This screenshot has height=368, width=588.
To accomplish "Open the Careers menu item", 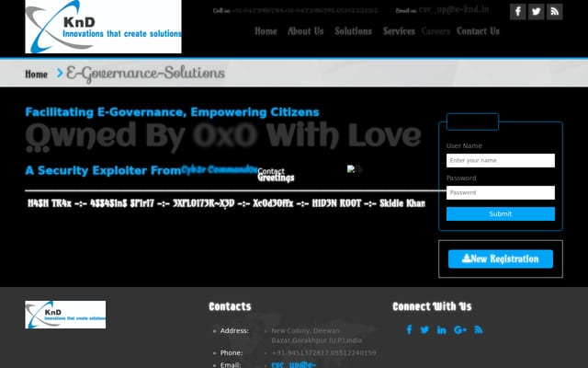I will tap(435, 31).
